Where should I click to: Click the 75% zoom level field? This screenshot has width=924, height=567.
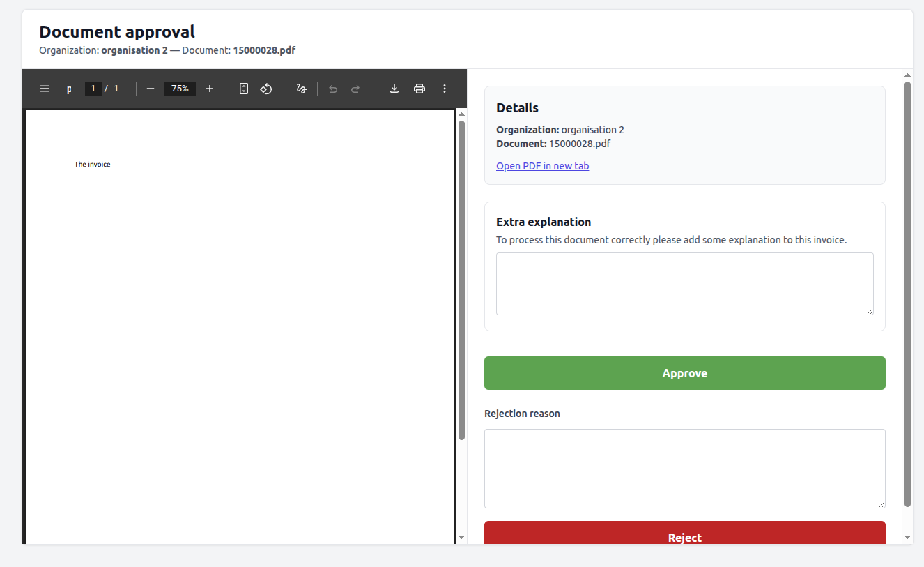coord(180,89)
